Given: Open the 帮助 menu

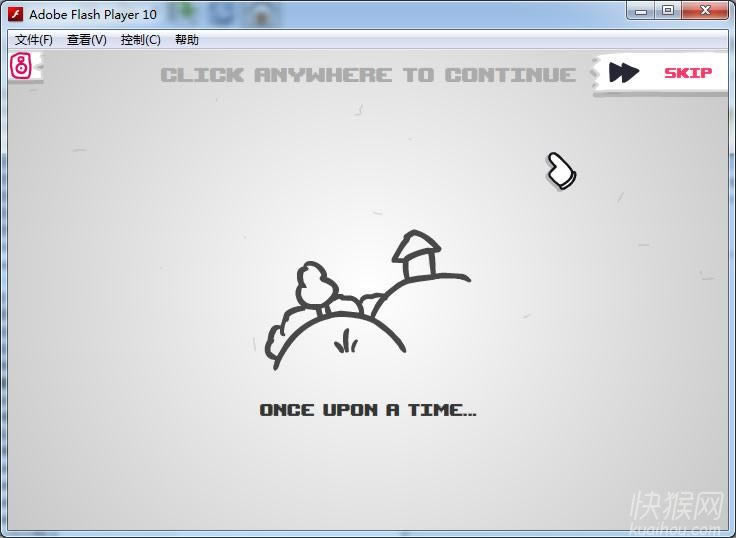Looking at the screenshot, I should (x=187, y=40).
